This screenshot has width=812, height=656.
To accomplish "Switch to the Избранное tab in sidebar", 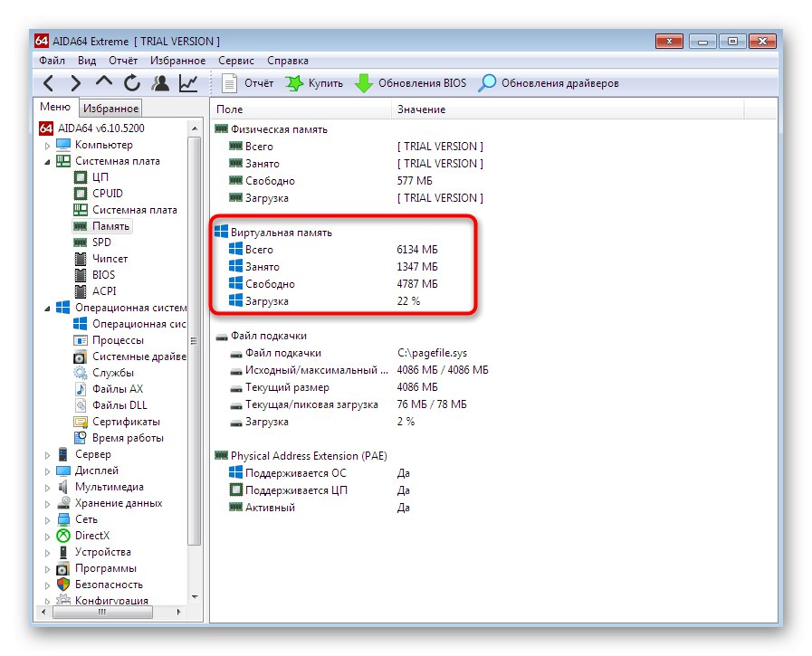I will [x=110, y=109].
